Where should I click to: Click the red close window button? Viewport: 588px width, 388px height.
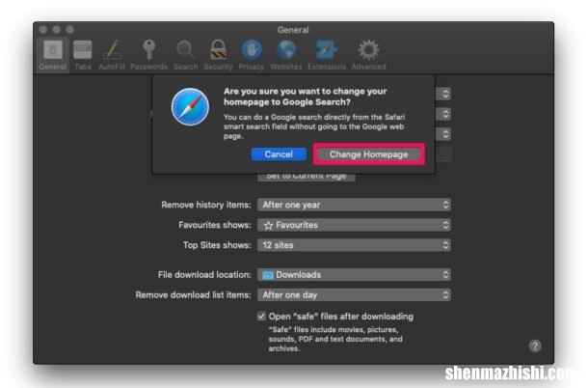[43, 29]
